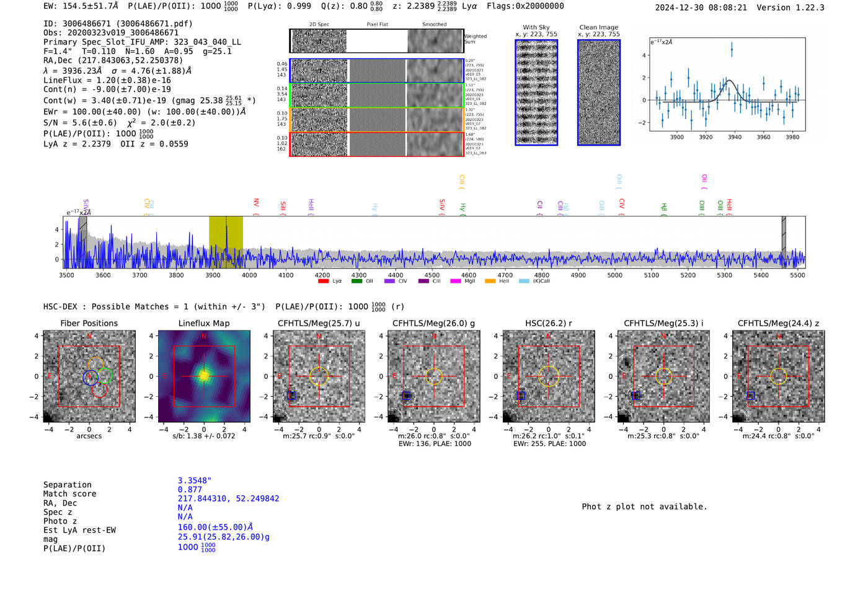Click the Clean Image 2D cutout

[599, 92]
